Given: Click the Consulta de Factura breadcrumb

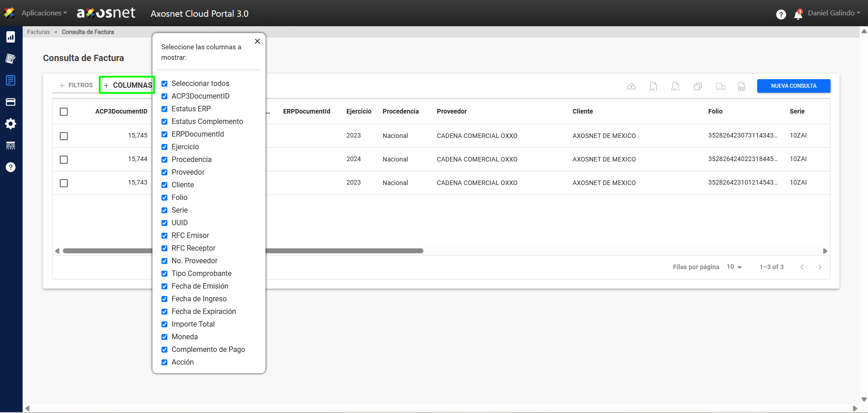Looking at the screenshot, I should point(88,32).
